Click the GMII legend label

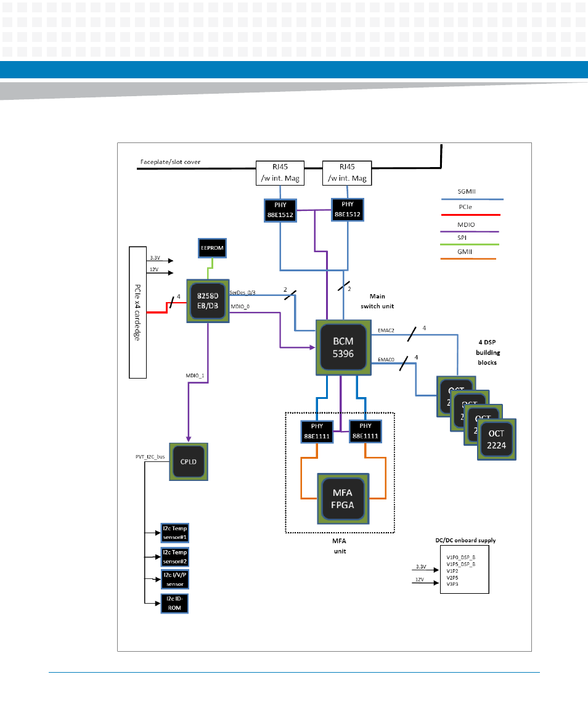coord(465,252)
